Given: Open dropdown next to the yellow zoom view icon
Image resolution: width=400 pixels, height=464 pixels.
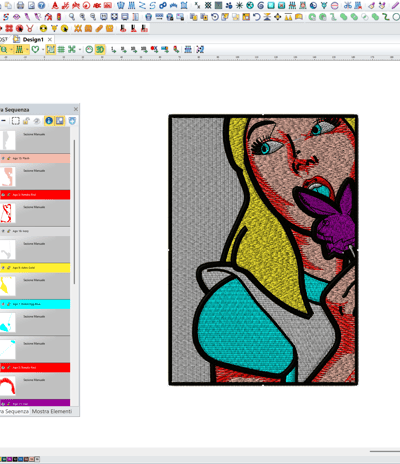Looking at the screenshot, I should pyautogui.click(x=11, y=49).
